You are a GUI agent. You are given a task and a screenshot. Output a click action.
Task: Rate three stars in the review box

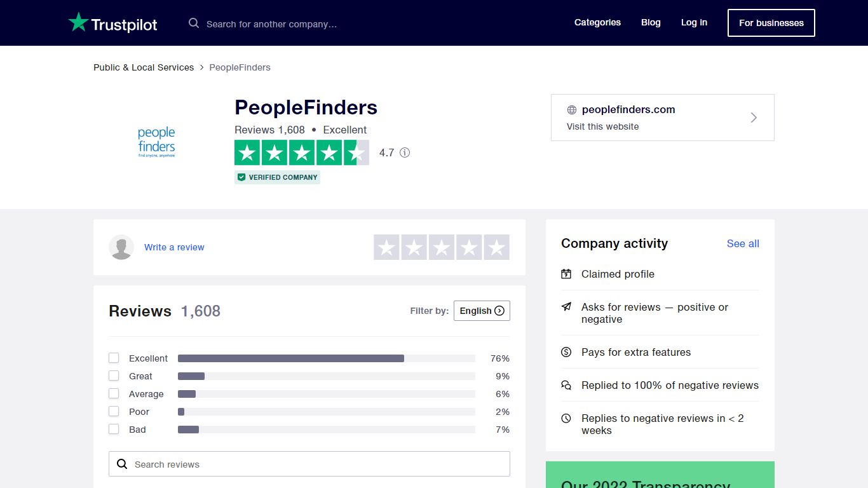(x=442, y=247)
